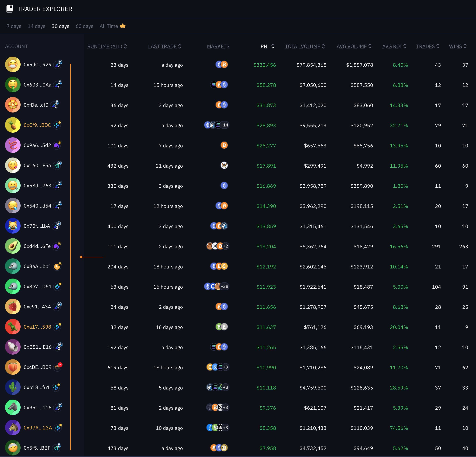The height and width of the screenshot is (457, 476).
Task: Click the cactus avatar of 0xb18...f61
Action: click(13, 387)
